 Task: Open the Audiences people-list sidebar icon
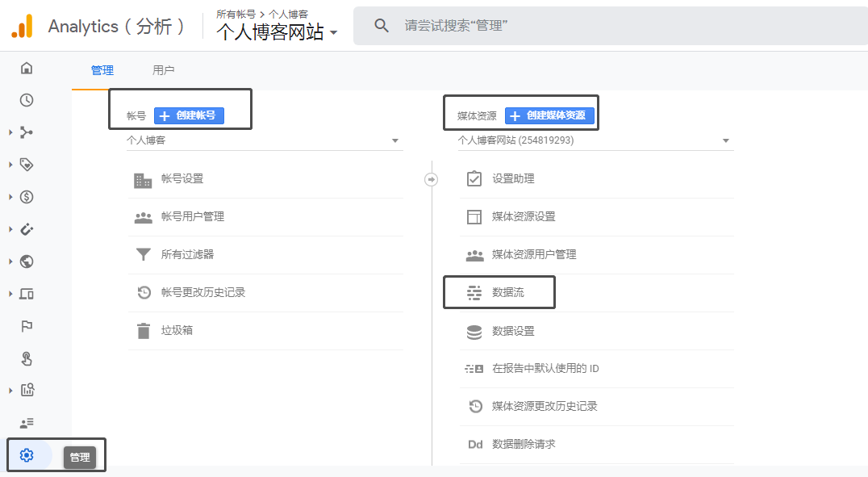point(27,423)
